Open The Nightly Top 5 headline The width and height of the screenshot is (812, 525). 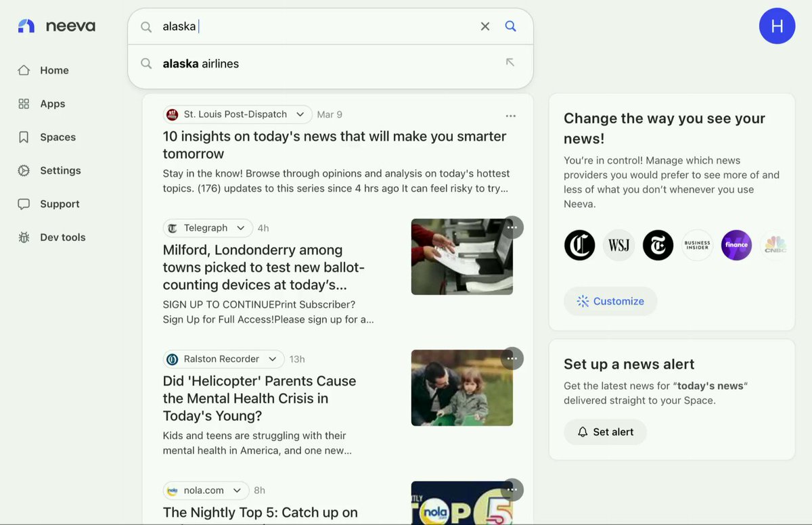coord(260,512)
